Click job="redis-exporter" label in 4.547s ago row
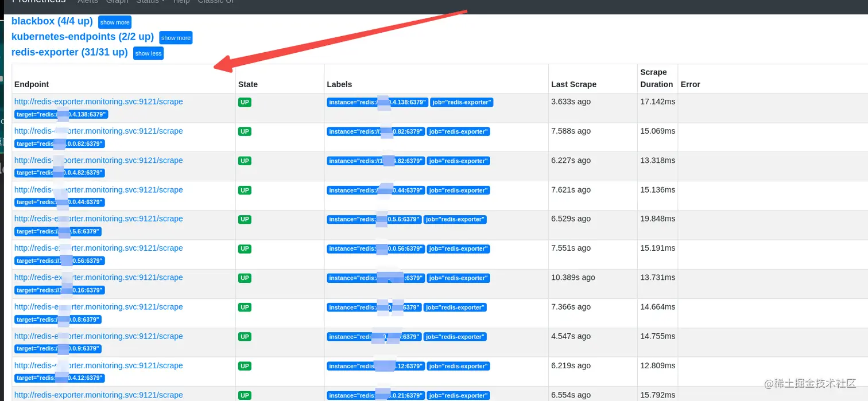This screenshot has height=401, width=868. (455, 337)
